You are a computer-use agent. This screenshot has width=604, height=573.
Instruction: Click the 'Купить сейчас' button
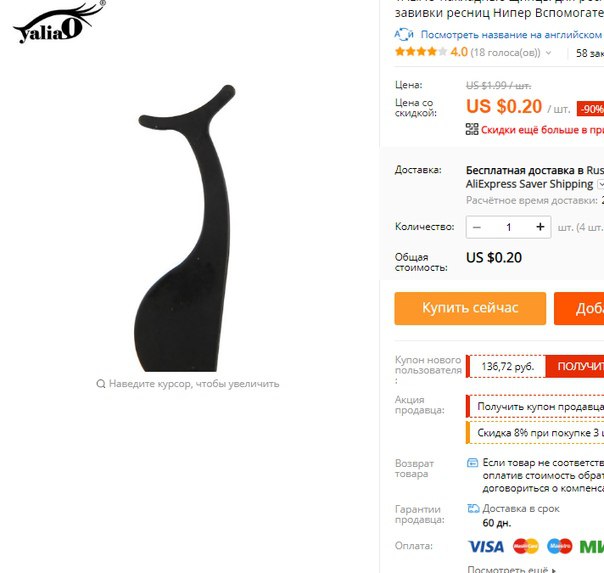tap(470, 308)
